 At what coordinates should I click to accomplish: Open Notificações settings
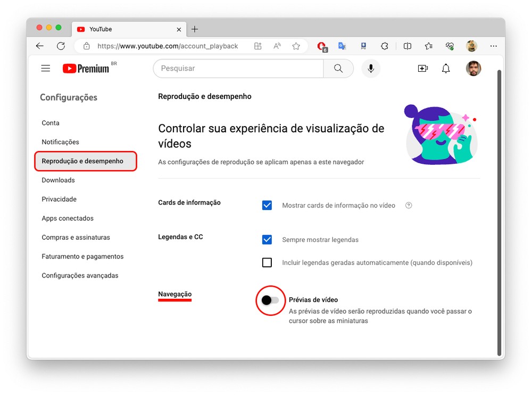click(61, 142)
